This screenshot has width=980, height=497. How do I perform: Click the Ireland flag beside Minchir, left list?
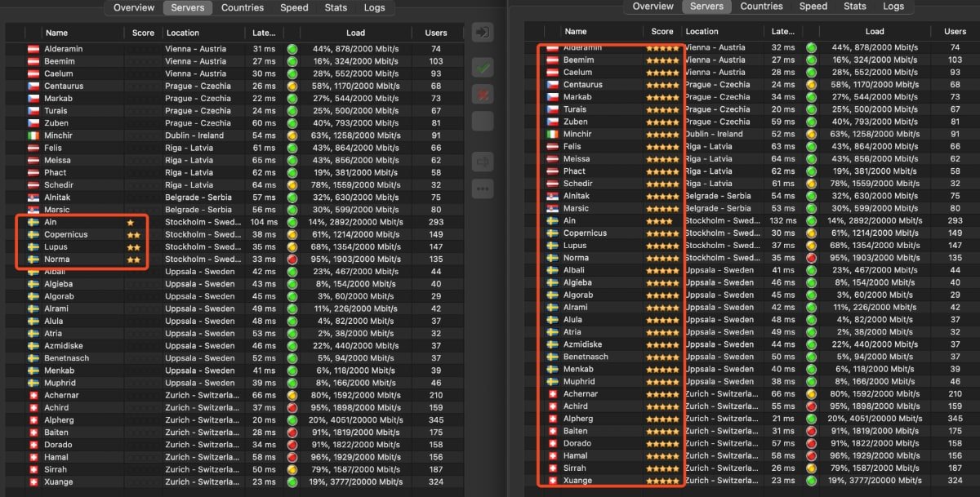pos(33,135)
